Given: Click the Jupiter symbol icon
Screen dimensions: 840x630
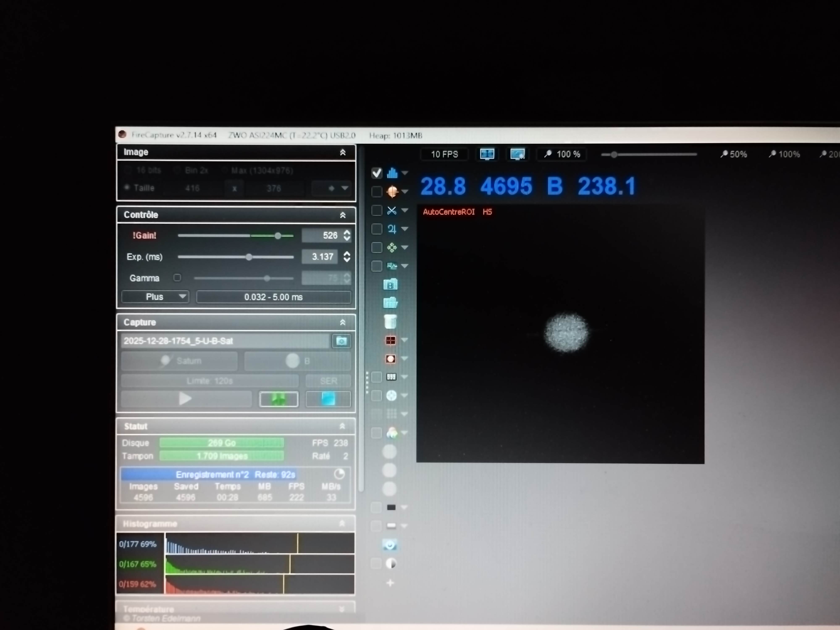Looking at the screenshot, I should [392, 229].
